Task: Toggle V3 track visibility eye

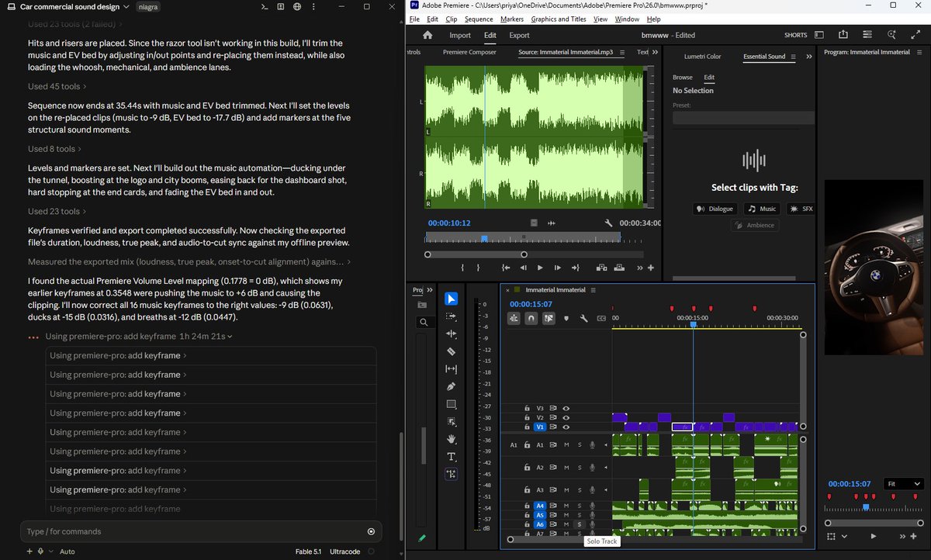Action: 566,408
